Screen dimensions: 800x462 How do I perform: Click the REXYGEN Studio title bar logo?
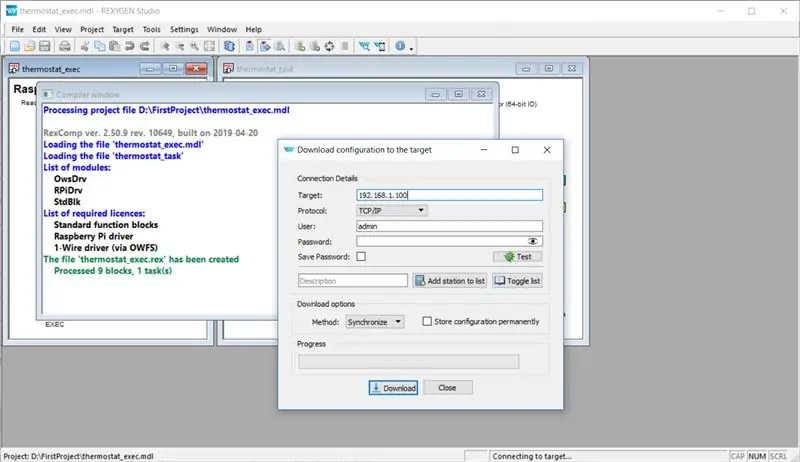11,11
